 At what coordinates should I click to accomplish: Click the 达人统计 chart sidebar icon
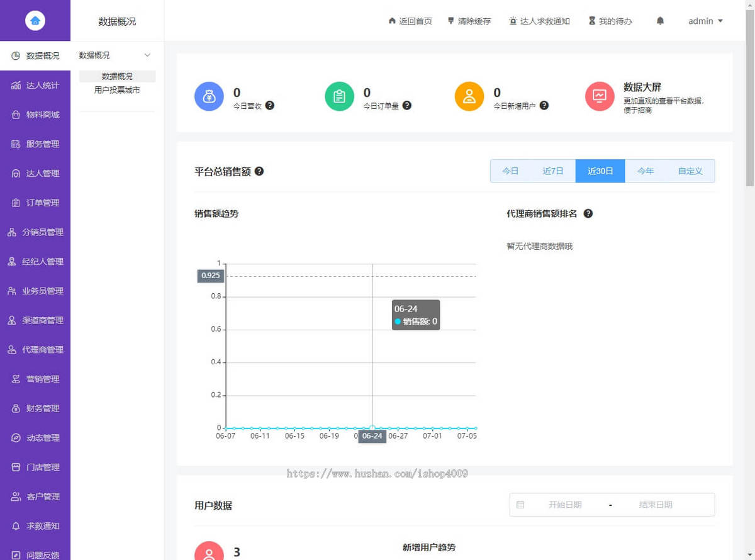click(16, 86)
